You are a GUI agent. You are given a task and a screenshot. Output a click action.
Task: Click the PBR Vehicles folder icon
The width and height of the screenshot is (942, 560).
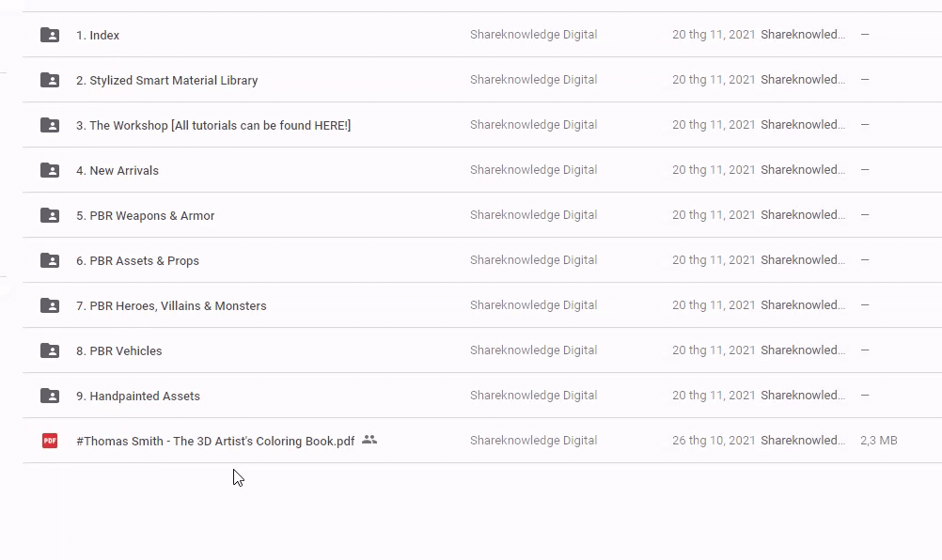(x=50, y=350)
